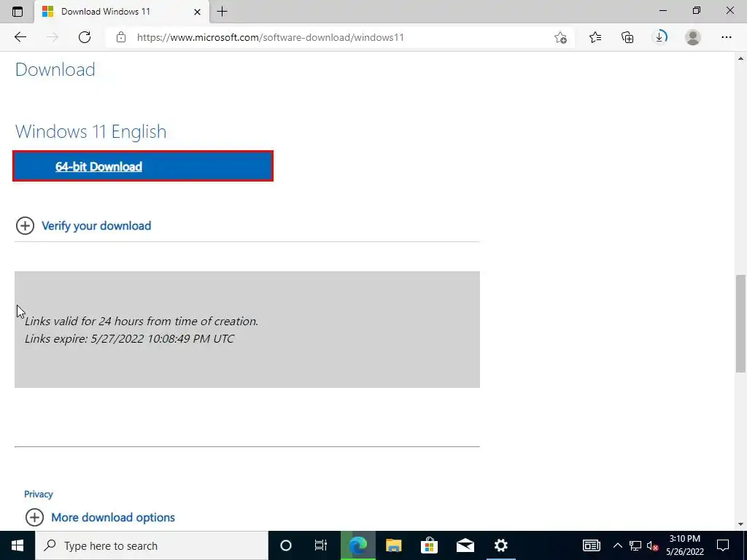Open the tab actions menu icon

pos(18,12)
